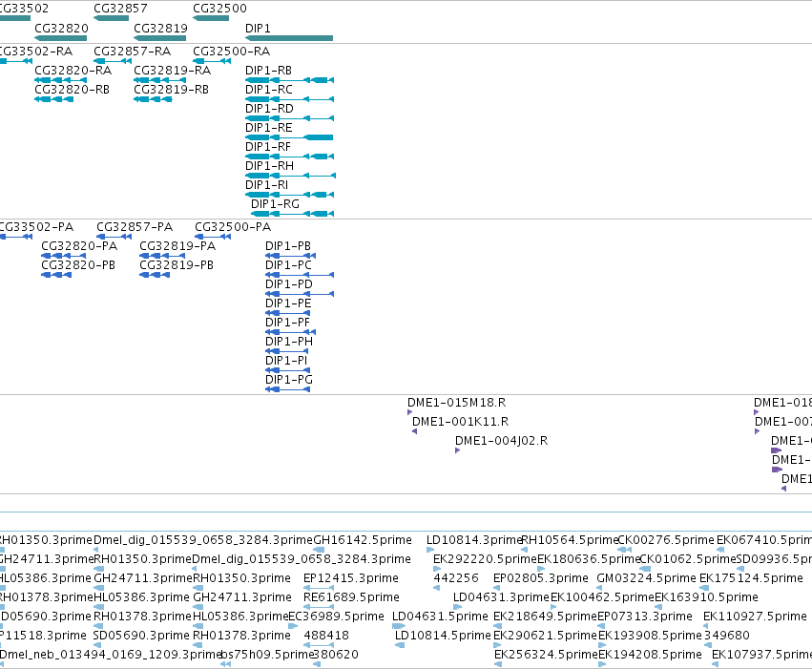Click the DIP1-PB protein label
This screenshot has width=812, height=669.
pyautogui.click(x=288, y=246)
